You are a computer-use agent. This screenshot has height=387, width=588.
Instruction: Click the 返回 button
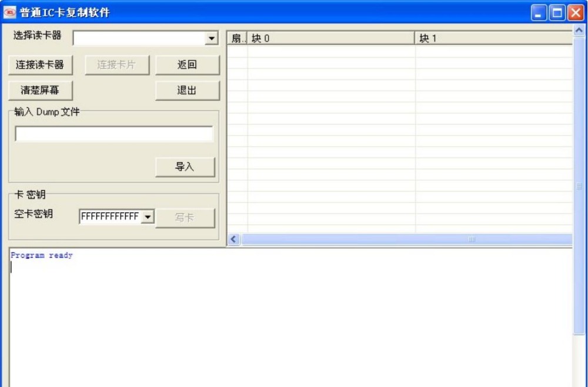(x=187, y=65)
